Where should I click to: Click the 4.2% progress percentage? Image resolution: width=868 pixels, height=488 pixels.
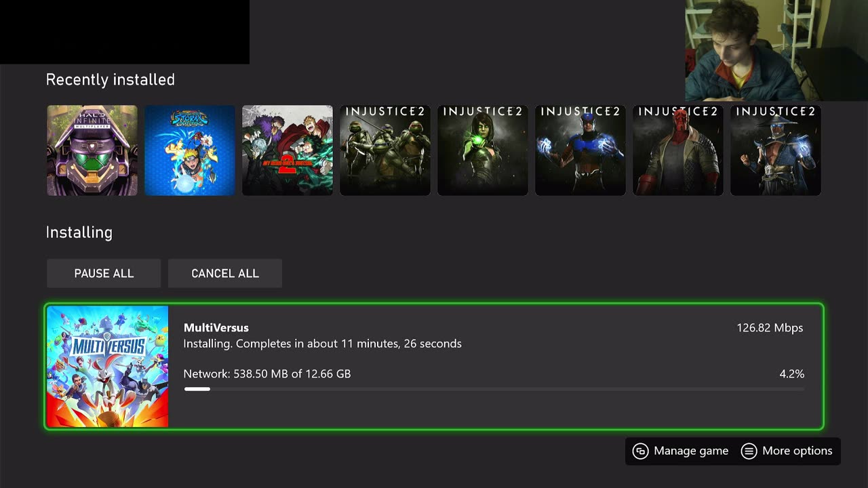point(792,374)
